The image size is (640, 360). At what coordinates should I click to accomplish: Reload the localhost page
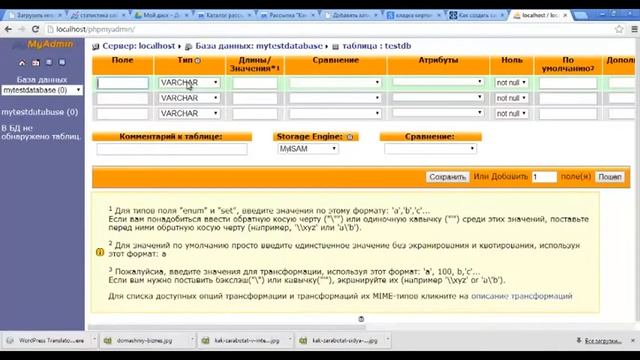click(36, 29)
